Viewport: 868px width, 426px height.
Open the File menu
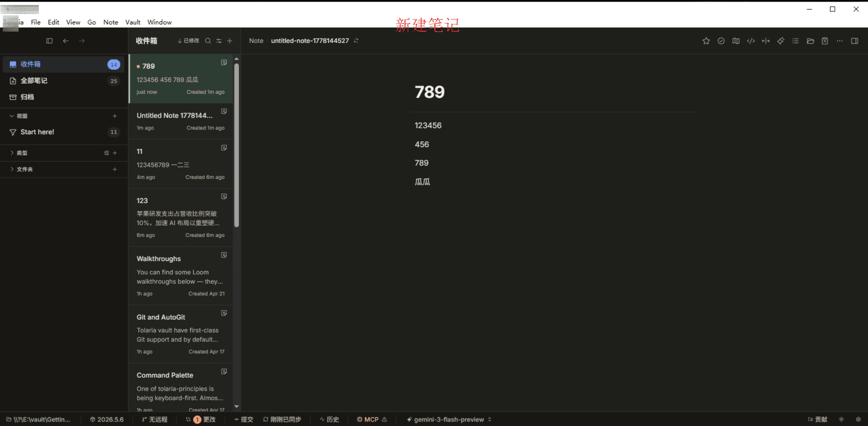pyautogui.click(x=36, y=22)
